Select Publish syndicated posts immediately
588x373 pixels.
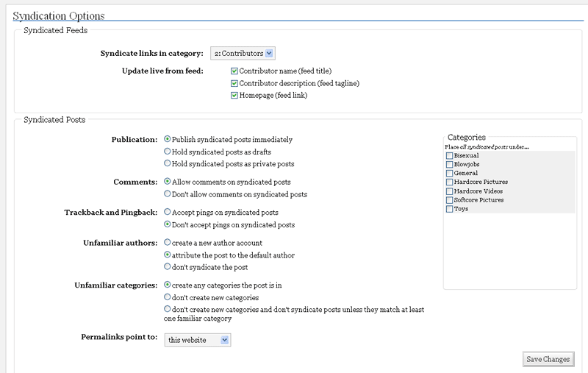(x=168, y=139)
